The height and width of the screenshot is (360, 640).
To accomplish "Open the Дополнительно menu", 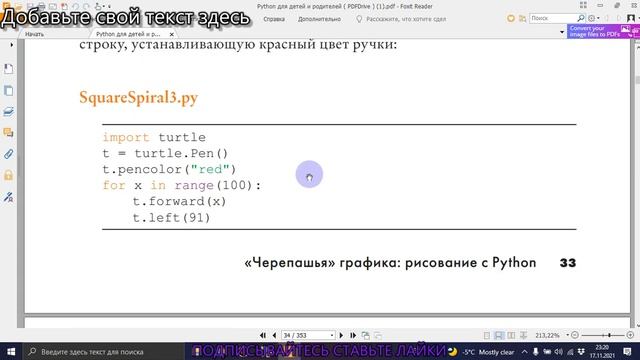I will pyautogui.click(x=319, y=19).
